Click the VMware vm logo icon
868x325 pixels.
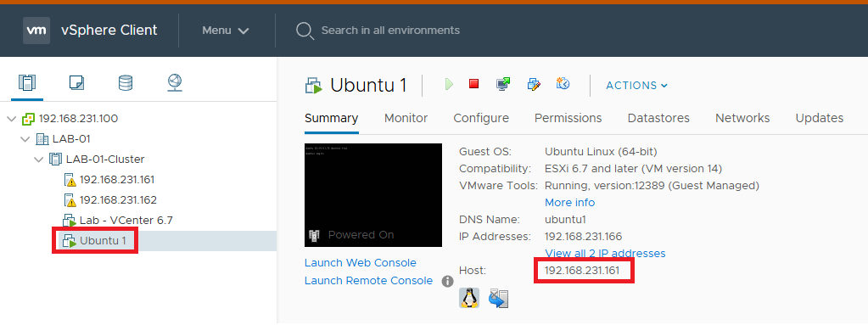tap(36, 31)
